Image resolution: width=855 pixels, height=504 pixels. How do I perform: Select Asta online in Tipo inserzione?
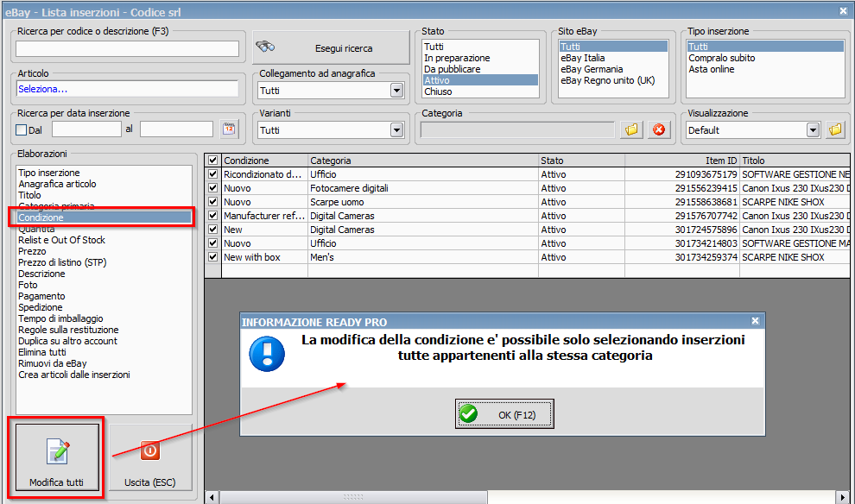(x=711, y=69)
